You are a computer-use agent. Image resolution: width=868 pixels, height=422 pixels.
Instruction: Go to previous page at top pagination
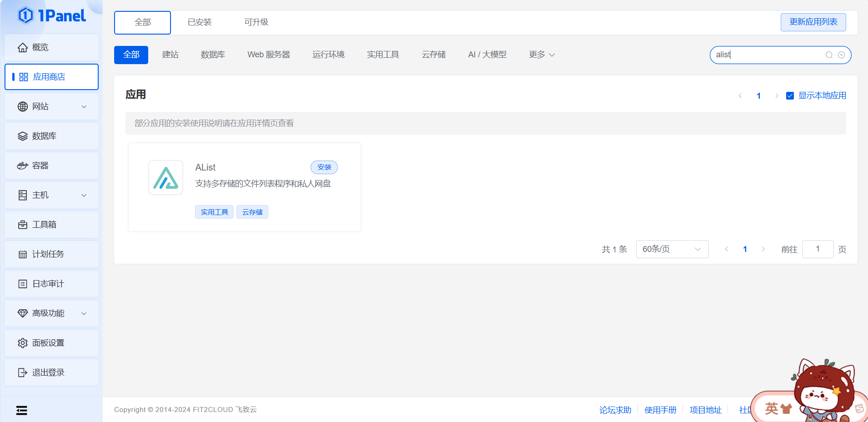click(740, 96)
